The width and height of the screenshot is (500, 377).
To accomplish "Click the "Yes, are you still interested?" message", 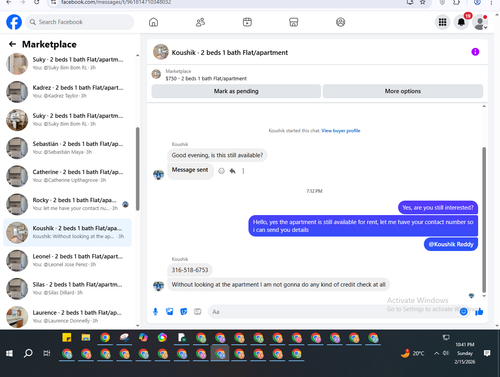I will point(438,208).
